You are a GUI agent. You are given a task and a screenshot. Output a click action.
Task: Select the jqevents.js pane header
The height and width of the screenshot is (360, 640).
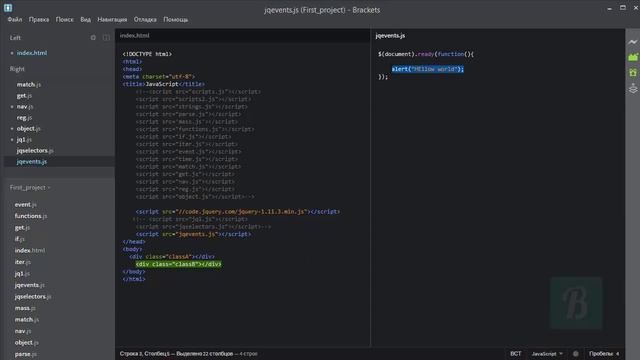390,36
